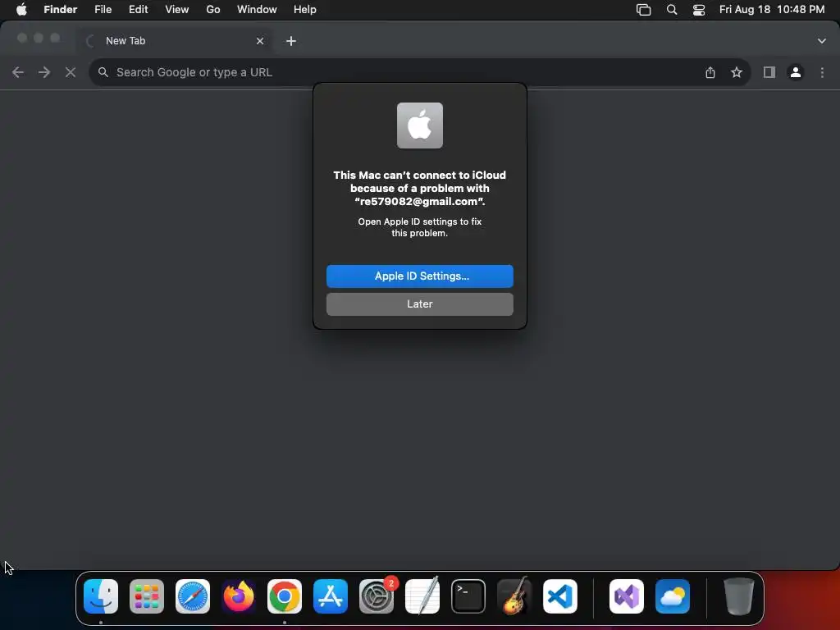Add a new browser tab
The height and width of the screenshot is (630, 840).
(291, 41)
